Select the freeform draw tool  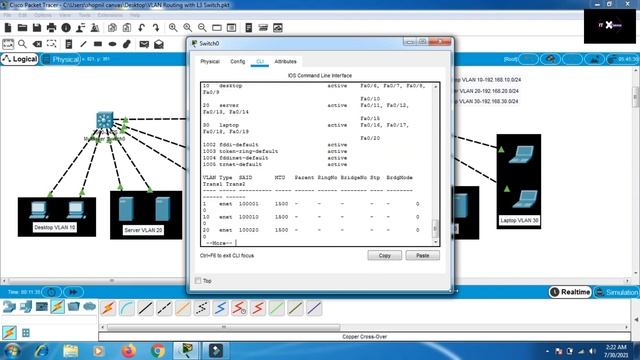click(x=127, y=44)
